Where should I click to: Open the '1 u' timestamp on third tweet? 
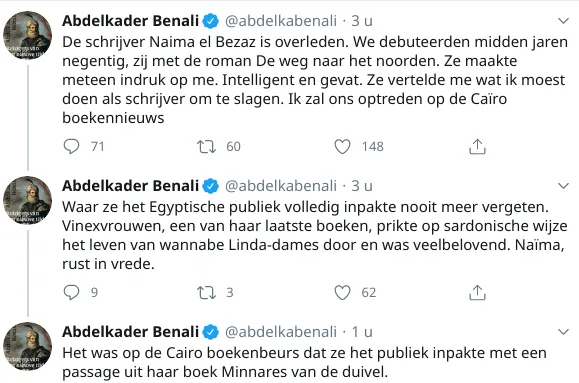(x=362, y=332)
